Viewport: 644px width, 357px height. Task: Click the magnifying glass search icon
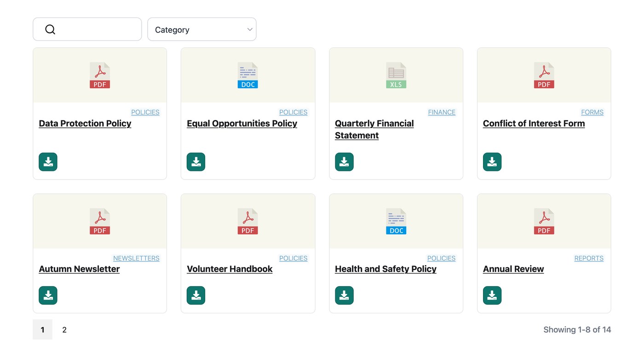pyautogui.click(x=50, y=29)
